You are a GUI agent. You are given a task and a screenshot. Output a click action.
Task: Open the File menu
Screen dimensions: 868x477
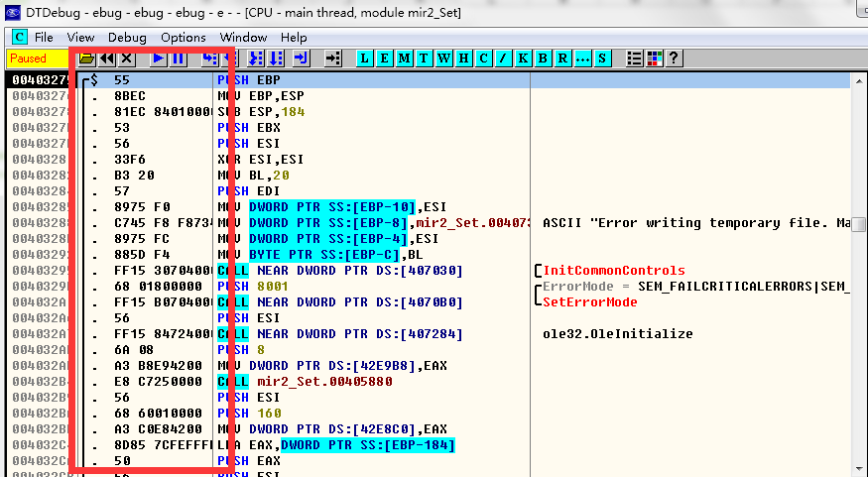coord(44,37)
